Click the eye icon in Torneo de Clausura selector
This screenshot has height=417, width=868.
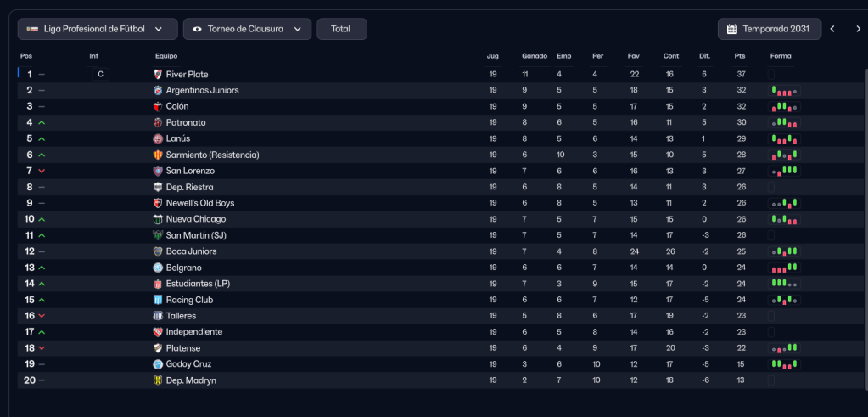tap(197, 29)
